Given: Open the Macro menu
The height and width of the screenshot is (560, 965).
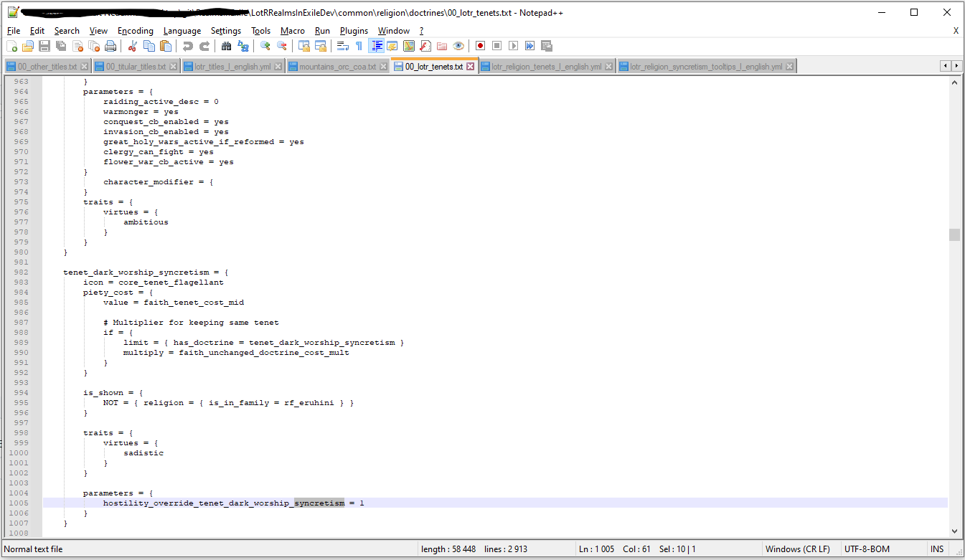Looking at the screenshot, I should pos(293,31).
